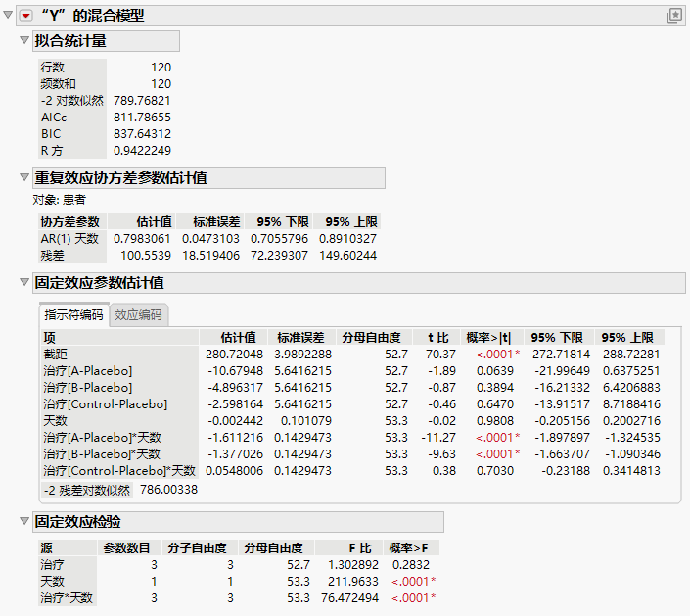Click the p-value 0.0639
This screenshot has width=690, height=616.
point(495,371)
